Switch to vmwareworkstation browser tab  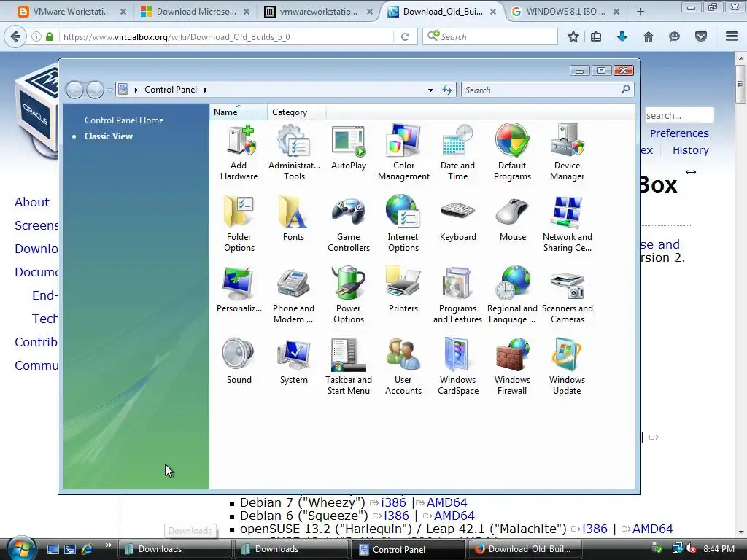(318, 12)
